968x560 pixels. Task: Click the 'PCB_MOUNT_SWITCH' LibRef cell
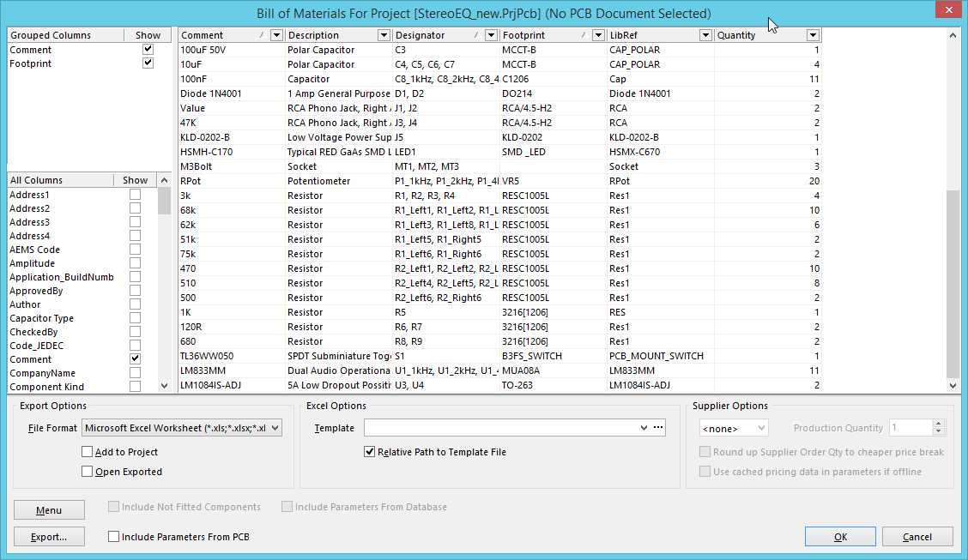[x=661, y=356]
